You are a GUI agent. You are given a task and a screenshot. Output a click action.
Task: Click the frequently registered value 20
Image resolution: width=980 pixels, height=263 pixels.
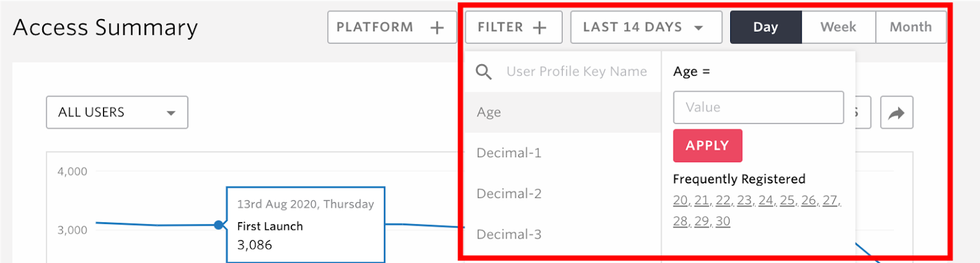[680, 201]
